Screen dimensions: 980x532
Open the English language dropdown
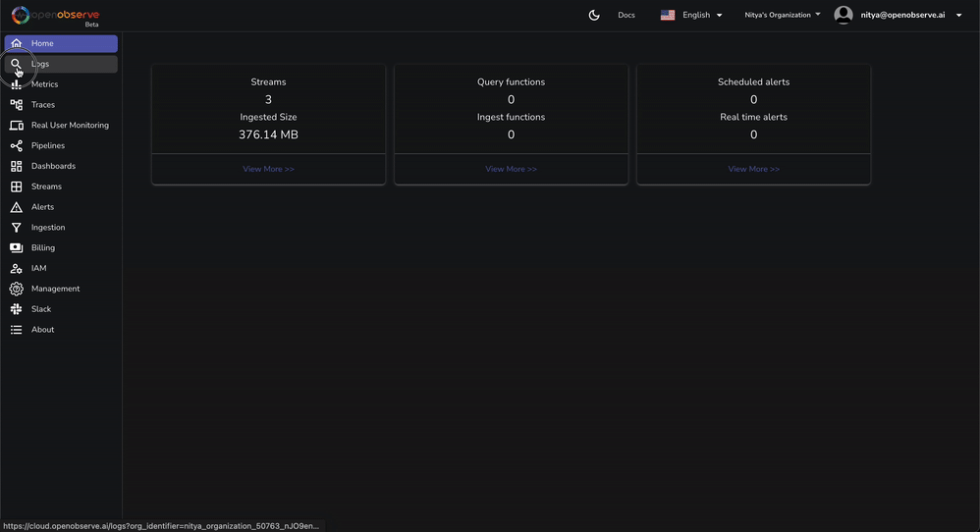click(x=703, y=15)
